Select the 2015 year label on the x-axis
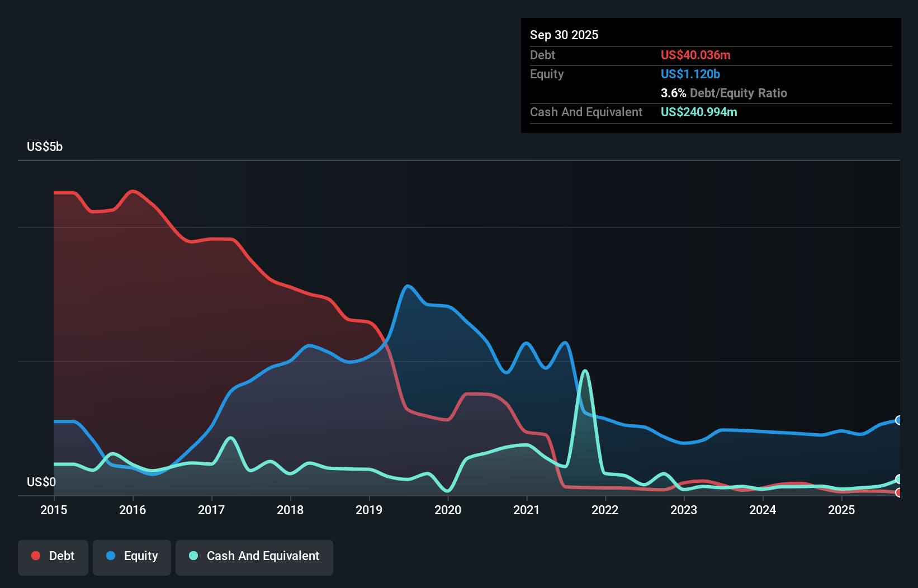The image size is (918, 588). (53, 510)
